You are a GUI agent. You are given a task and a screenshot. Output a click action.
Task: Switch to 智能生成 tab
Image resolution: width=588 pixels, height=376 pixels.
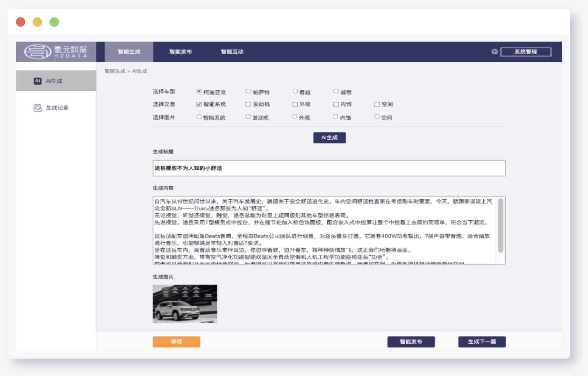[x=129, y=52]
